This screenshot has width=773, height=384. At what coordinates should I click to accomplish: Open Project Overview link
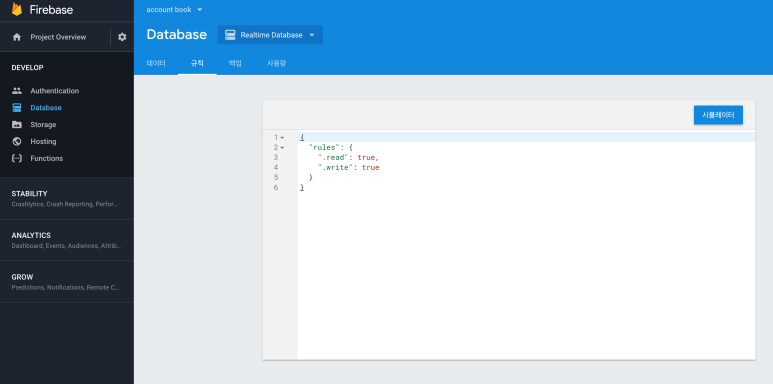click(x=58, y=37)
